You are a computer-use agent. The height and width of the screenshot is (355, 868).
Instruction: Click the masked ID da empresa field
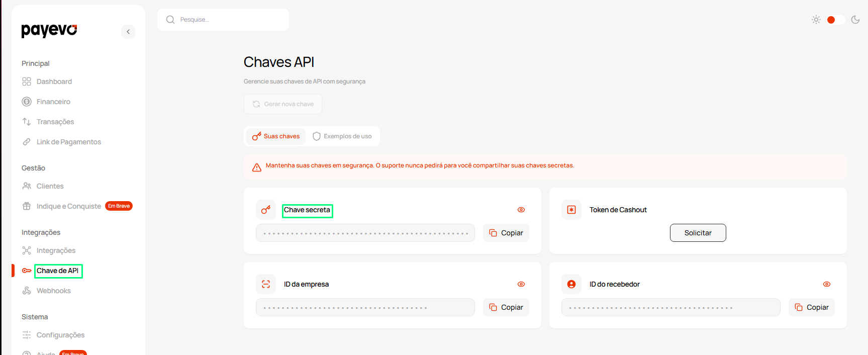tap(365, 307)
